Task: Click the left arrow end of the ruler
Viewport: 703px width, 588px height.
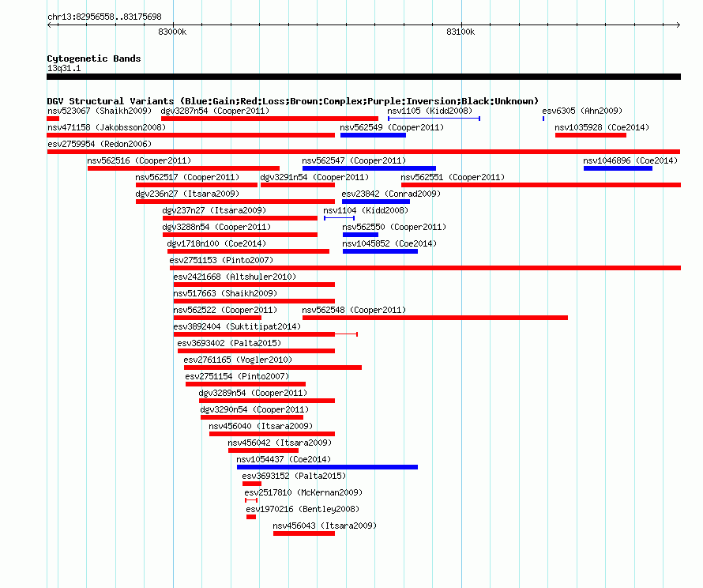Action: [x=49, y=25]
